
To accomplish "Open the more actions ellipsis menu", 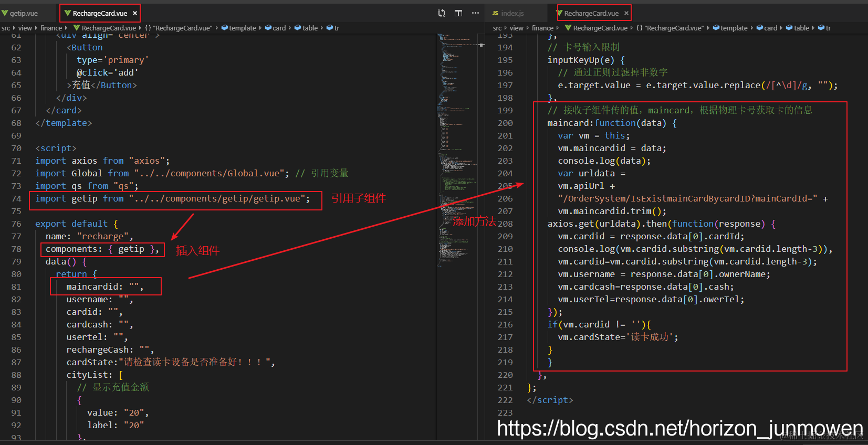I will [475, 13].
